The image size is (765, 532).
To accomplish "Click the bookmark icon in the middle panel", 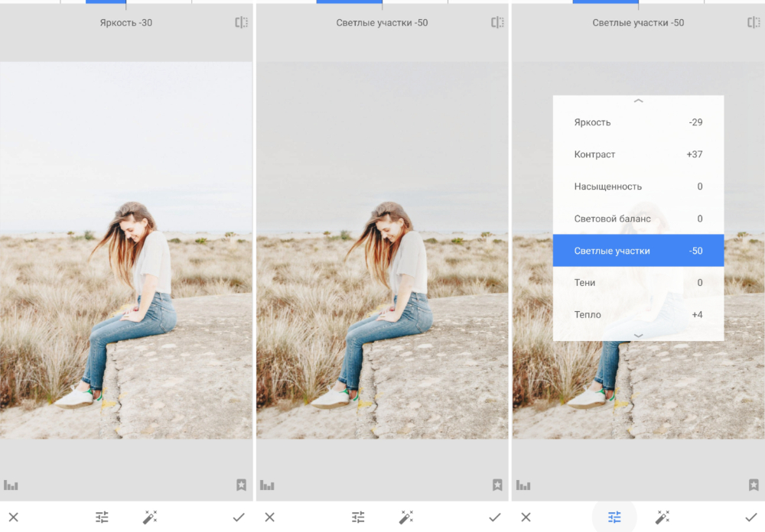I will click(497, 485).
